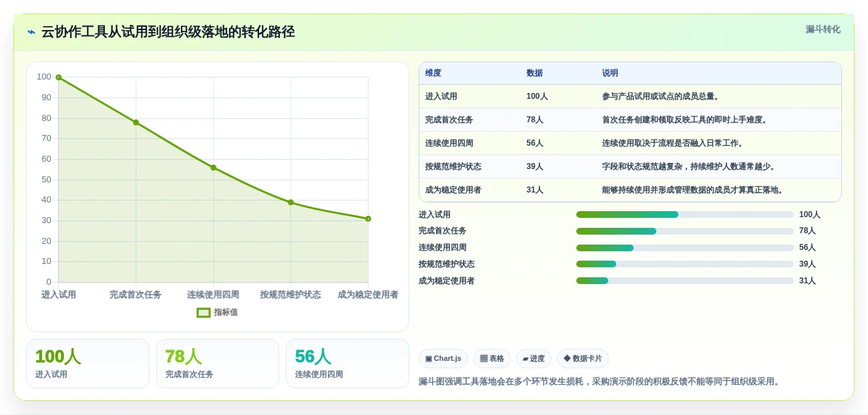Click the 说明 column header

coord(610,73)
